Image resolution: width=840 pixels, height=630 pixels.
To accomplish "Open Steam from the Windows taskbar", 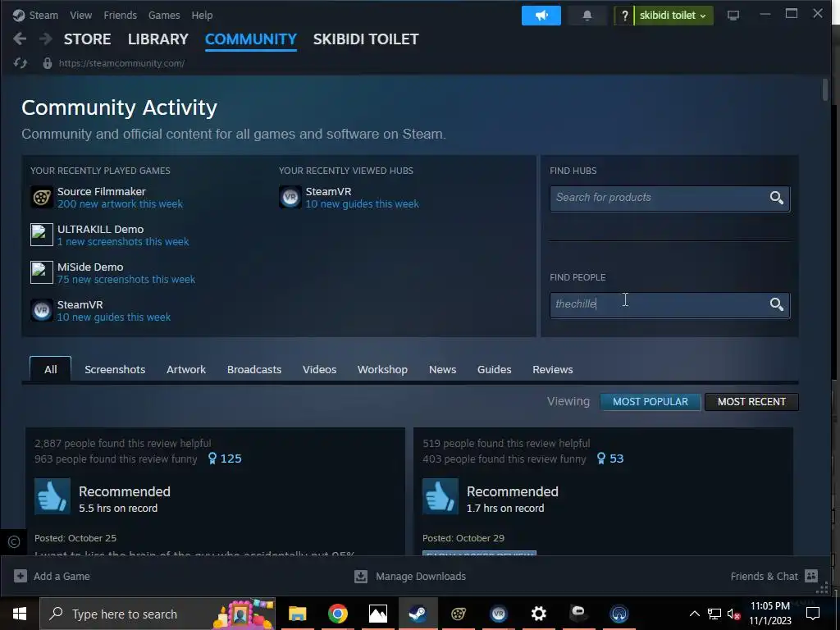I will (x=418, y=614).
